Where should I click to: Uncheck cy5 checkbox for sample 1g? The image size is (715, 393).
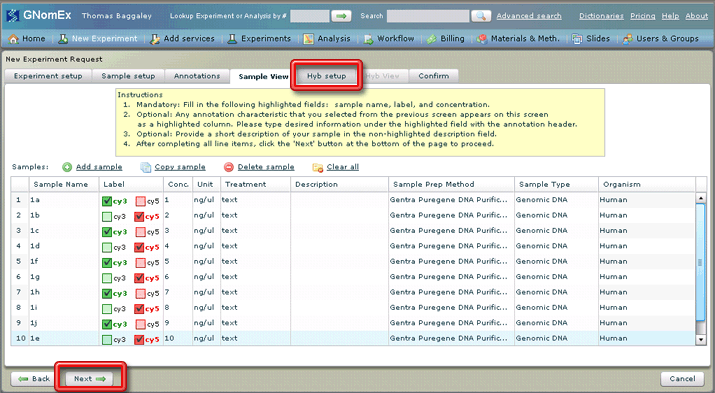coord(139,278)
